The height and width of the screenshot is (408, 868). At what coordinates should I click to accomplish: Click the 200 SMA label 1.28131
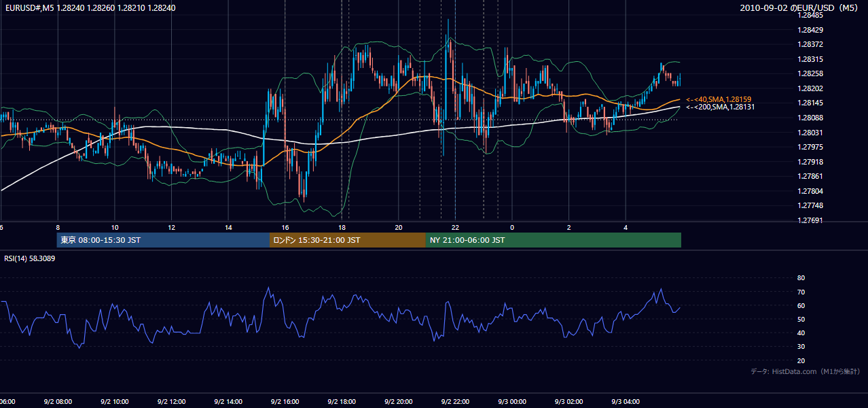pyautogui.click(x=720, y=107)
